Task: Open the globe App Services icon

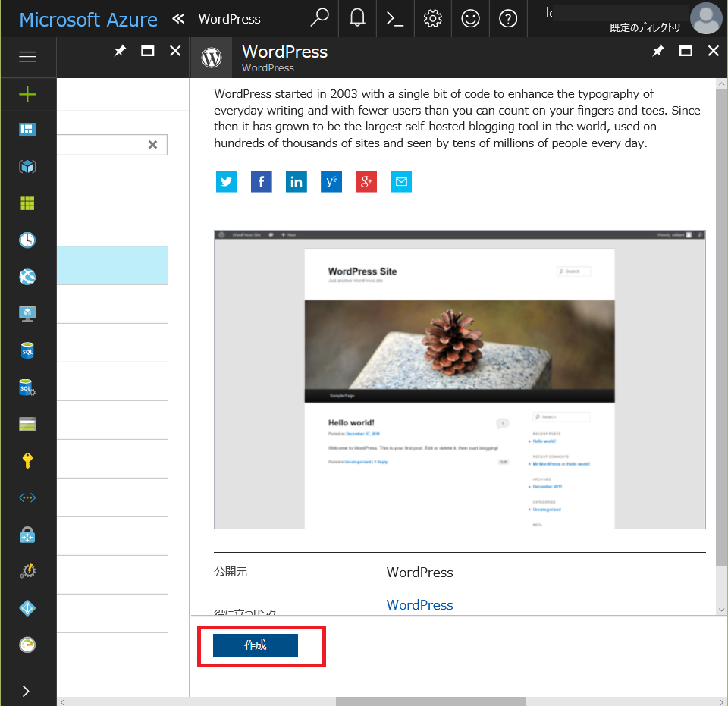Action: 27,277
